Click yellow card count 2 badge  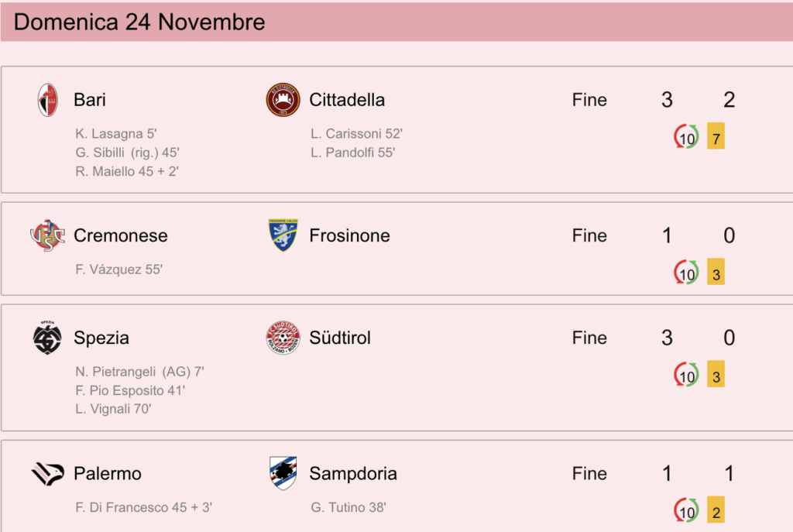(x=716, y=510)
